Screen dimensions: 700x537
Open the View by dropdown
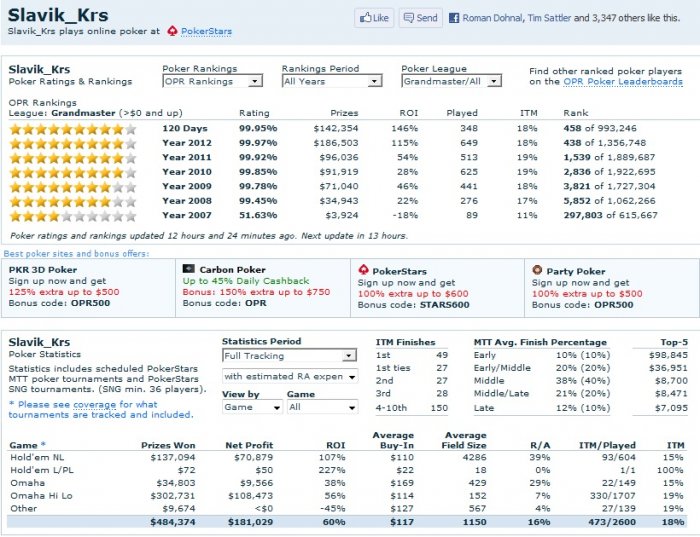pyautogui.click(x=252, y=407)
